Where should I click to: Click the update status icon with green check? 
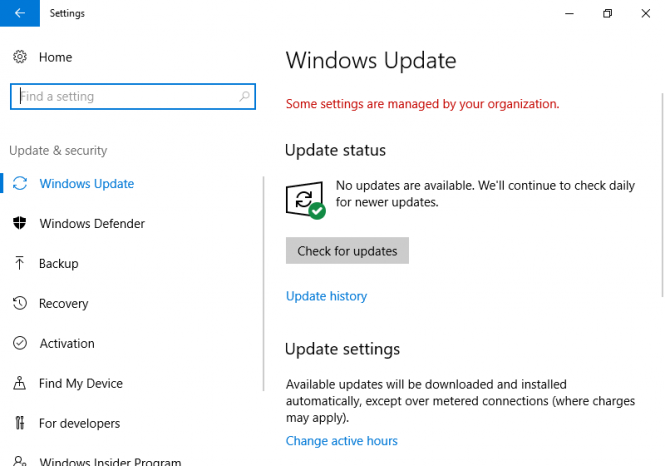306,200
